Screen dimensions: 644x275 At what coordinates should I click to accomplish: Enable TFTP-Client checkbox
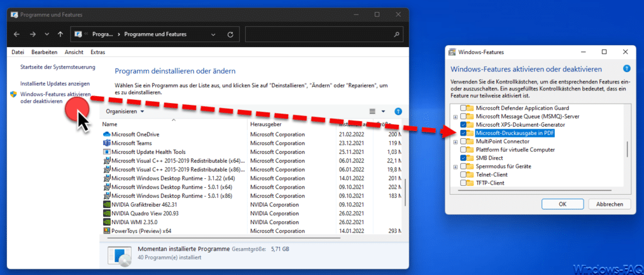point(464,183)
